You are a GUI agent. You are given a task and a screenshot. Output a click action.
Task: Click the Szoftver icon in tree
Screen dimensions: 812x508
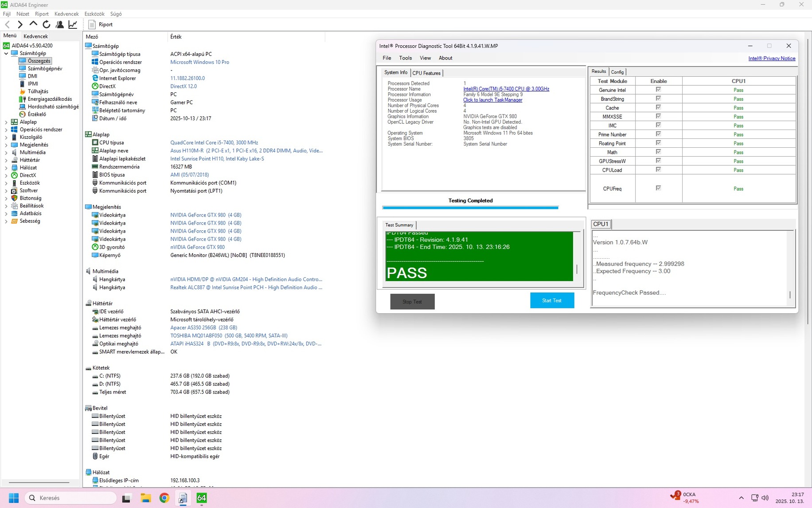pyautogui.click(x=15, y=190)
